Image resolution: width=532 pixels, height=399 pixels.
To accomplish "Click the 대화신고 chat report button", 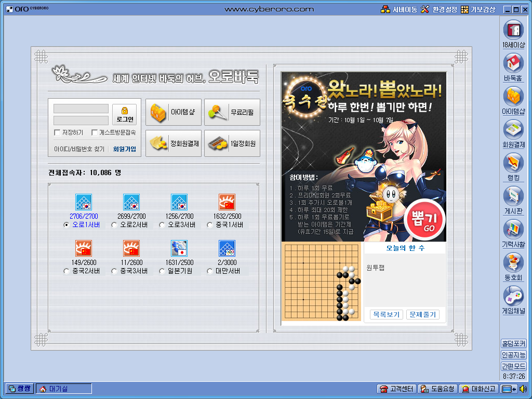I will [x=478, y=389].
